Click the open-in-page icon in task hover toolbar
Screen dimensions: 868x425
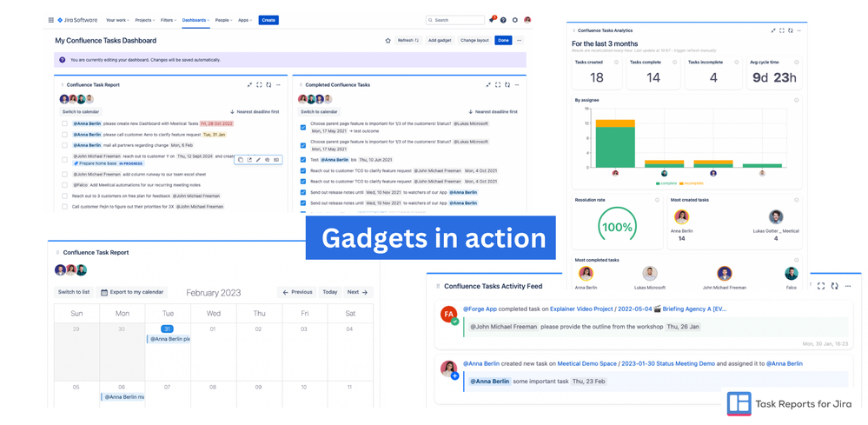tap(249, 160)
